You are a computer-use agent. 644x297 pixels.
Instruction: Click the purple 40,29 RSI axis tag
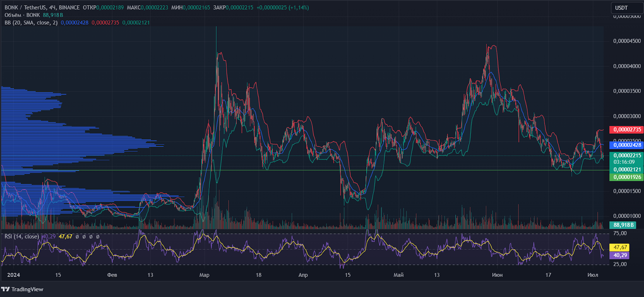click(x=619, y=255)
